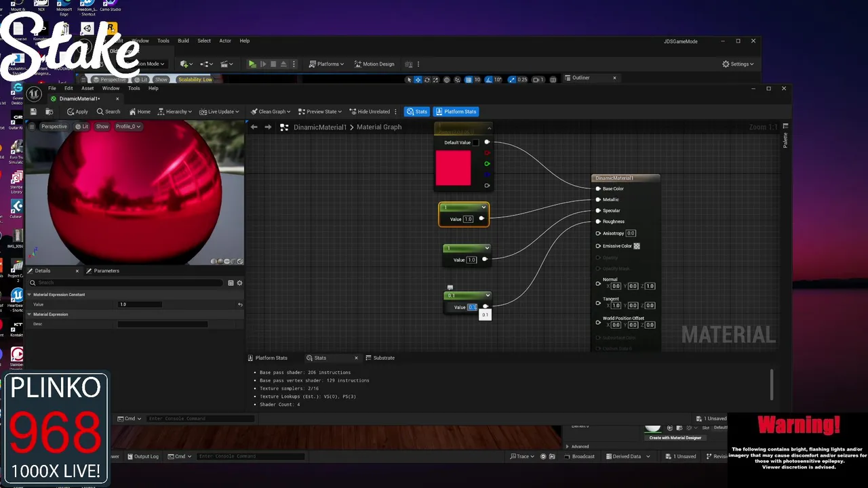Collapse the Metallic constant node chevron
Screen dimensions: 868x488
click(x=484, y=207)
